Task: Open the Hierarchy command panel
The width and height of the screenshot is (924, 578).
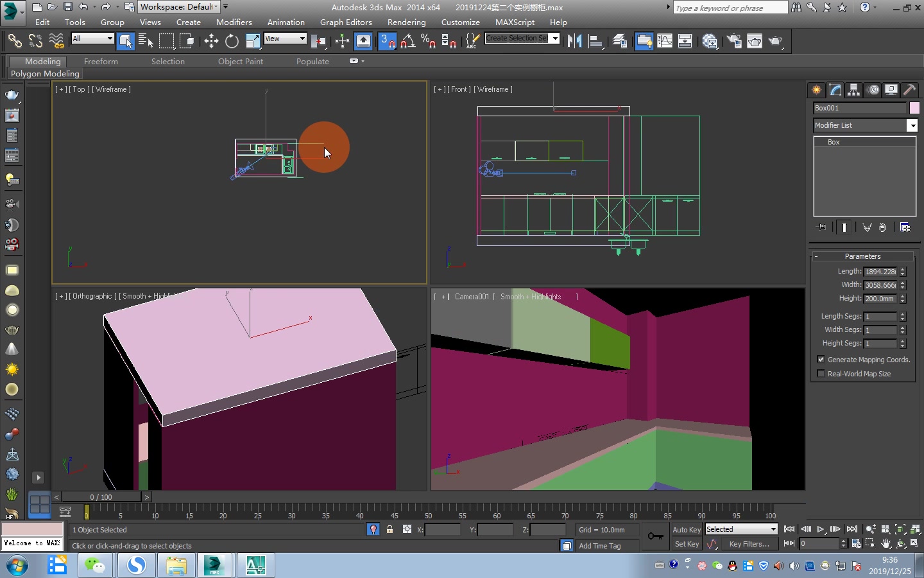Action: (x=853, y=90)
